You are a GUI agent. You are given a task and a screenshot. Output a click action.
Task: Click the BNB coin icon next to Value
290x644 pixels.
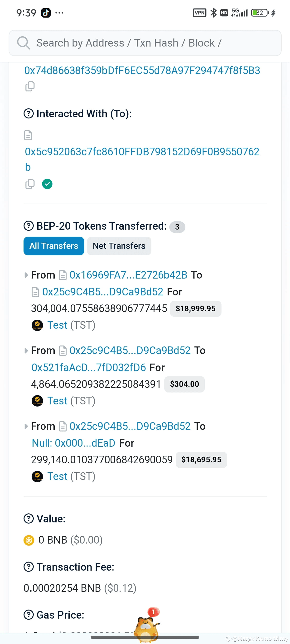click(x=29, y=540)
